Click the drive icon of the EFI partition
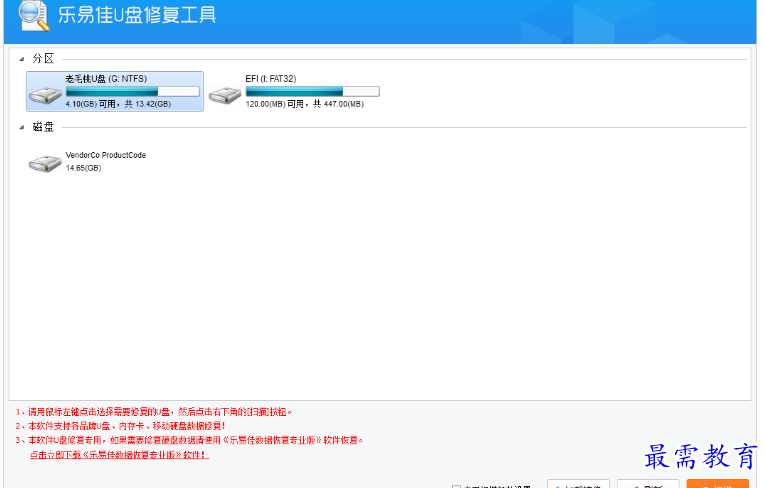This screenshot has width=766, height=488. tap(225, 95)
